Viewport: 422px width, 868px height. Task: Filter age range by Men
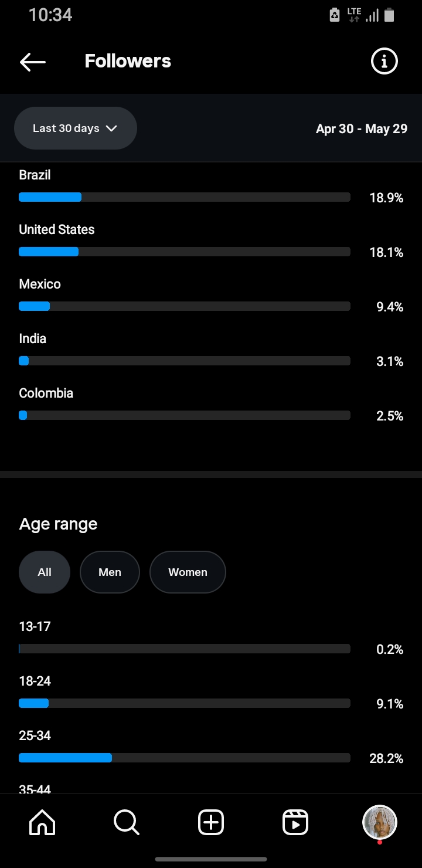[x=110, y=572]
